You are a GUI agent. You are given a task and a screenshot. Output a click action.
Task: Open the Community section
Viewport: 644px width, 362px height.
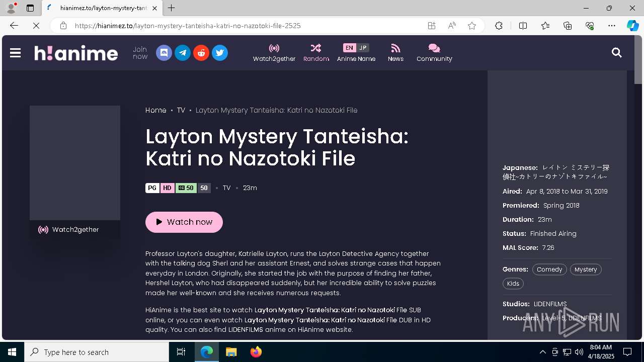pos(434,53)
